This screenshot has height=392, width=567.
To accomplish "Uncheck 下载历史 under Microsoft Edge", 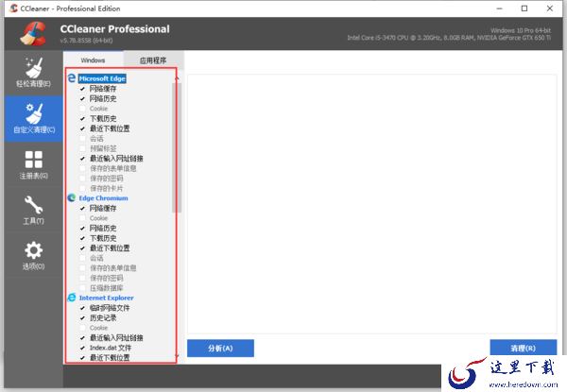I will (82, 118).
